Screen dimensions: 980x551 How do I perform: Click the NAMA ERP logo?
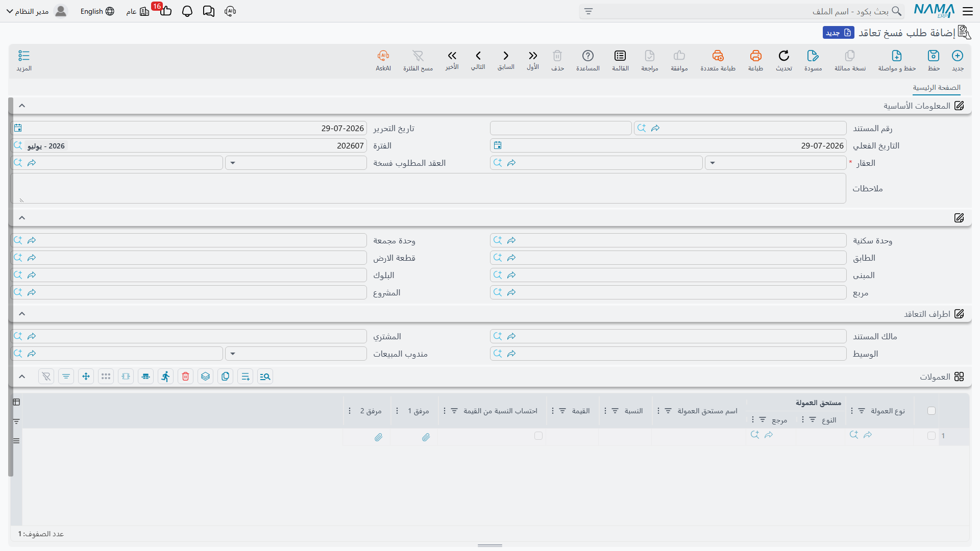point(934,11)
